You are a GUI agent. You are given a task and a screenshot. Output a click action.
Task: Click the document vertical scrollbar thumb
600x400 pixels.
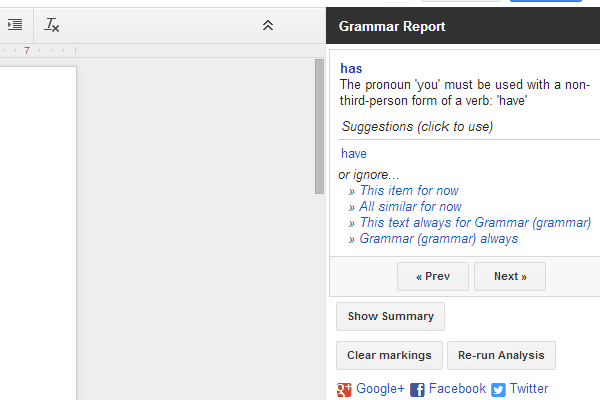click(x=319, y=126)
